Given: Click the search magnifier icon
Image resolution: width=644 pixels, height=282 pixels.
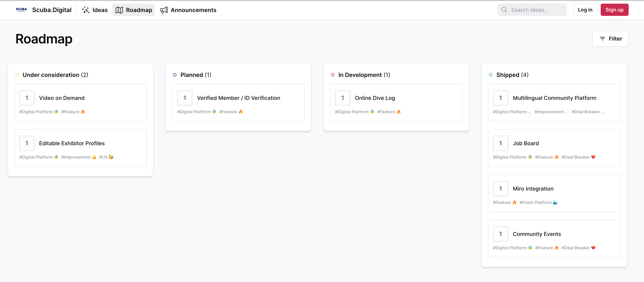Looking at the screenshot, I should coord(504,10).
